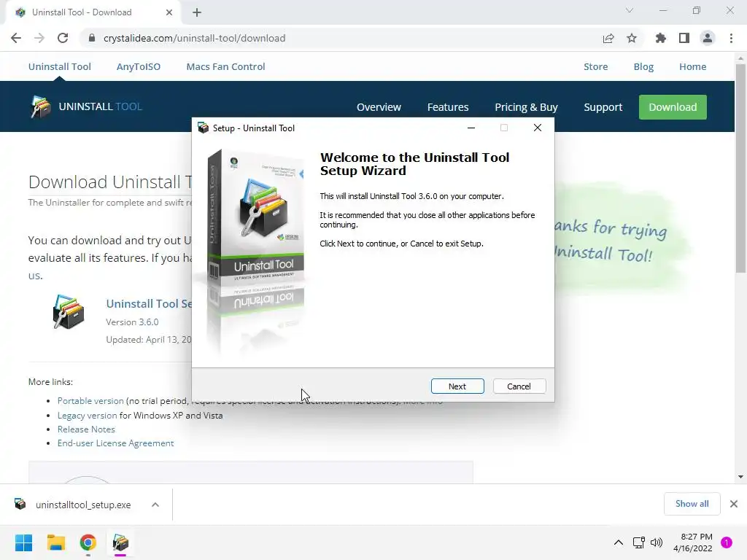The width and height of the screenshot is (747, 560).
Task: Click the green Download button
Action: tap(673, 107)
